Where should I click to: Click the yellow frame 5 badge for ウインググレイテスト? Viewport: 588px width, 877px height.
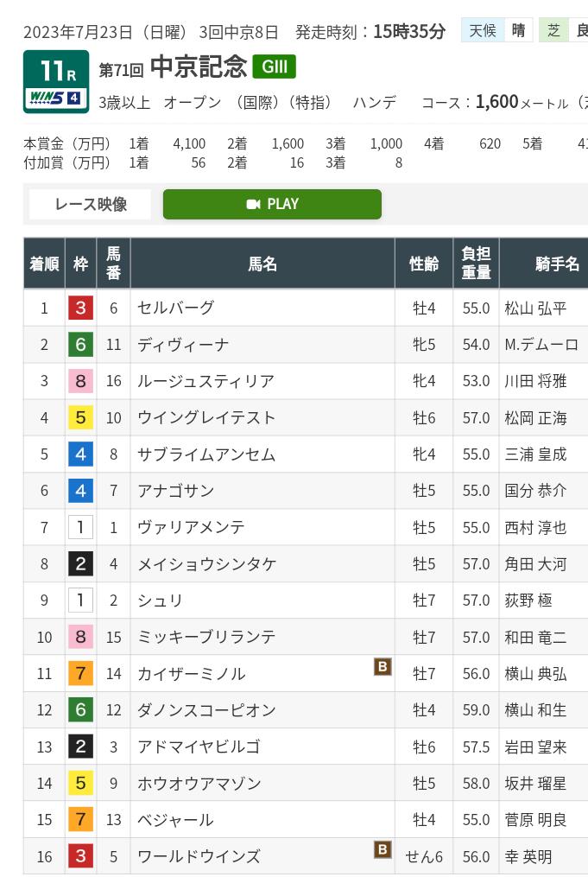point(80,417)
